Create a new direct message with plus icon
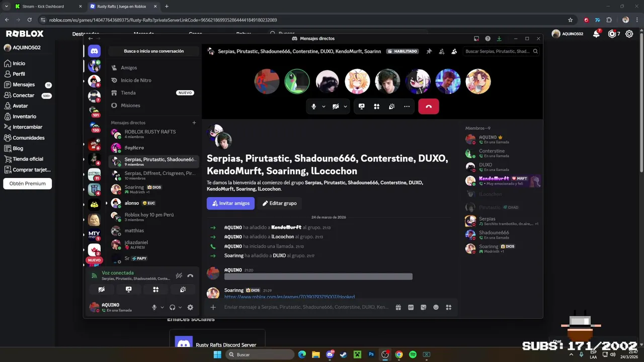Screen dimensions: 644x362 click(194, 123)
